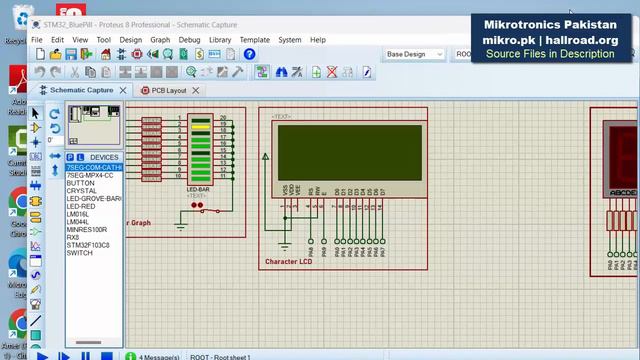Click the Redo arrow icon
Image resolution: width=640 pixels, height=360 pixels.
pos(56,72)
